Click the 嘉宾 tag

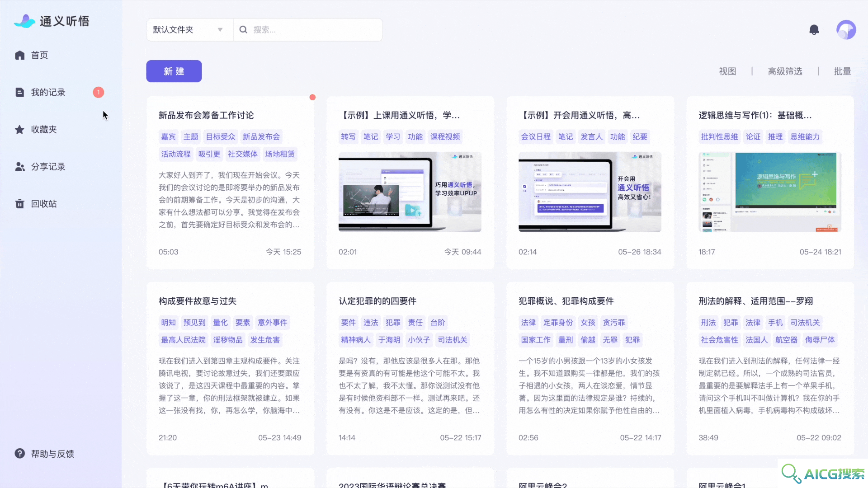pyautogui.click(x=168, y=137)
